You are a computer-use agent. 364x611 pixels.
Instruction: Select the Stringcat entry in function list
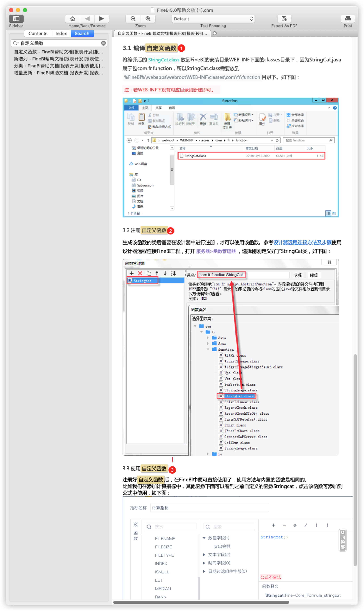(x=155, y=281)
